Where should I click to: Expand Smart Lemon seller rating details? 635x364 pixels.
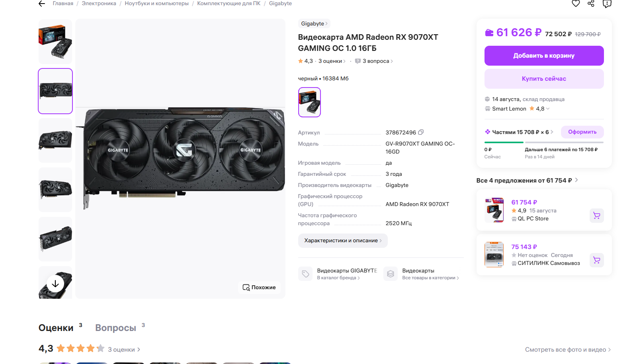(x=548, y=109)
